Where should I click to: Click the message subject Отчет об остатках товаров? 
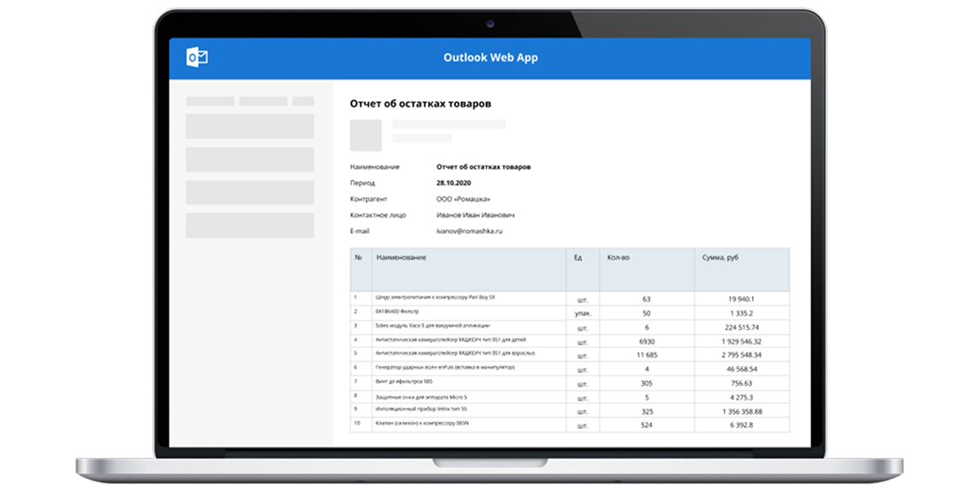[420, 104]
